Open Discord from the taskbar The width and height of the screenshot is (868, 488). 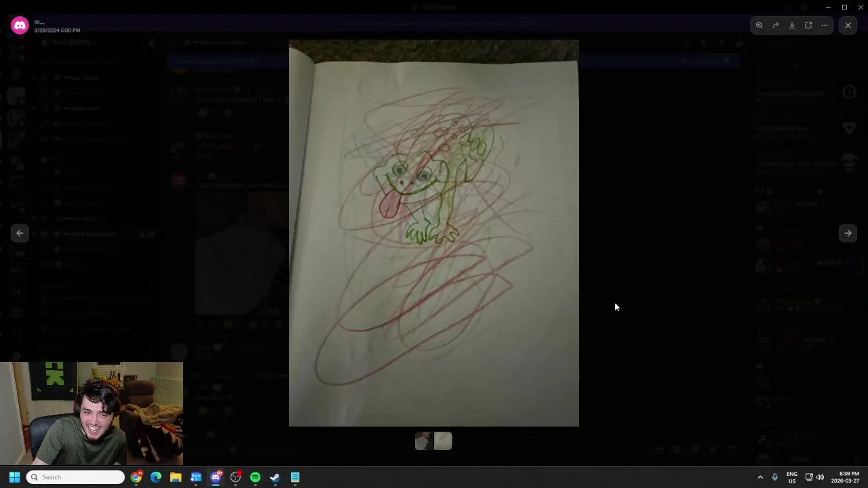coord(216,477)
